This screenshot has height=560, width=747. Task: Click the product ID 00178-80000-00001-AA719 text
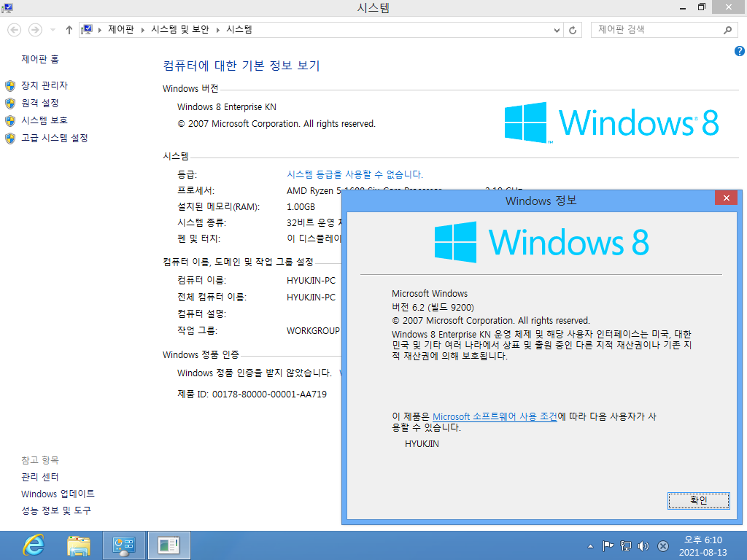coord(269,394)
